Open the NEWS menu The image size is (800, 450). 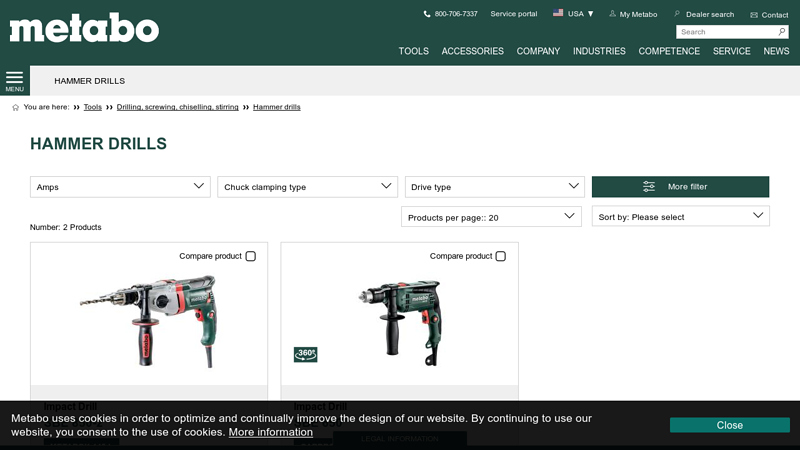coord(776,51)
